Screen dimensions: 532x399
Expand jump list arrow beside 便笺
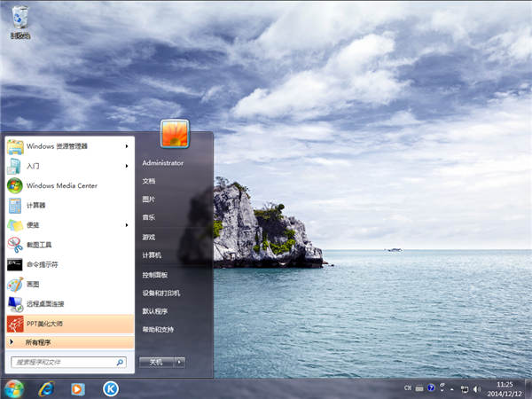click(127, 225)
